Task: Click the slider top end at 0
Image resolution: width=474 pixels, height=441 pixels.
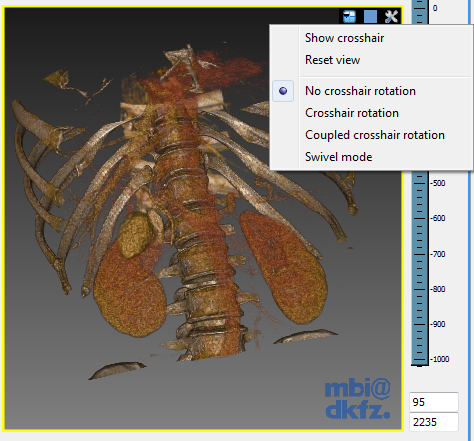Action: click(x=419, y=8)
